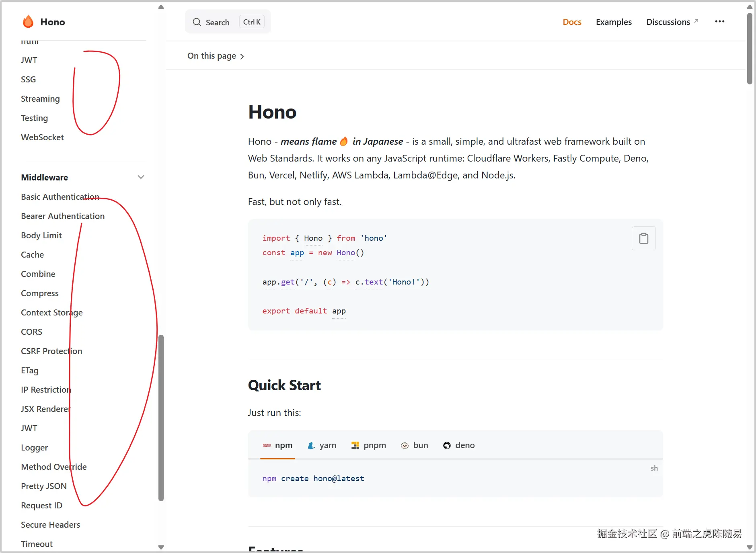Click the search magnifier icon
The width and height of the screenshot is (756, 553).
point(197,22)
